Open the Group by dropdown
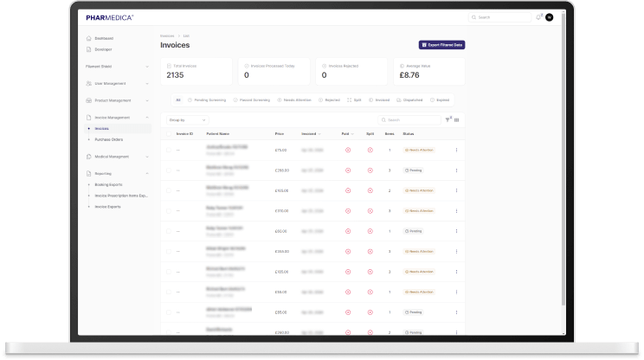This screenshot has width=644, height=360. [x=187, y=120]
